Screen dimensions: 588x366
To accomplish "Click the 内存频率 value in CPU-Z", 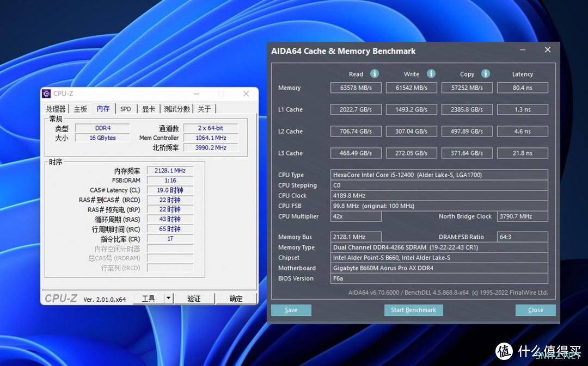I will (x=170, y=170).
